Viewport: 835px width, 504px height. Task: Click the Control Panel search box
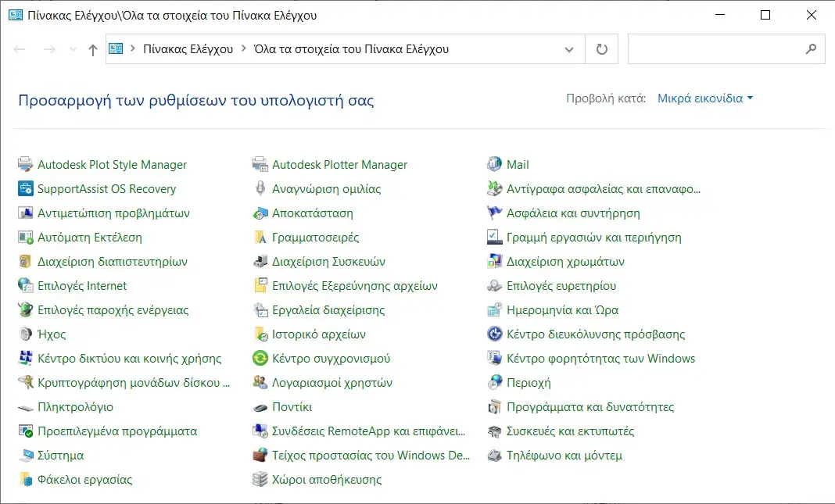pos(726,49)
